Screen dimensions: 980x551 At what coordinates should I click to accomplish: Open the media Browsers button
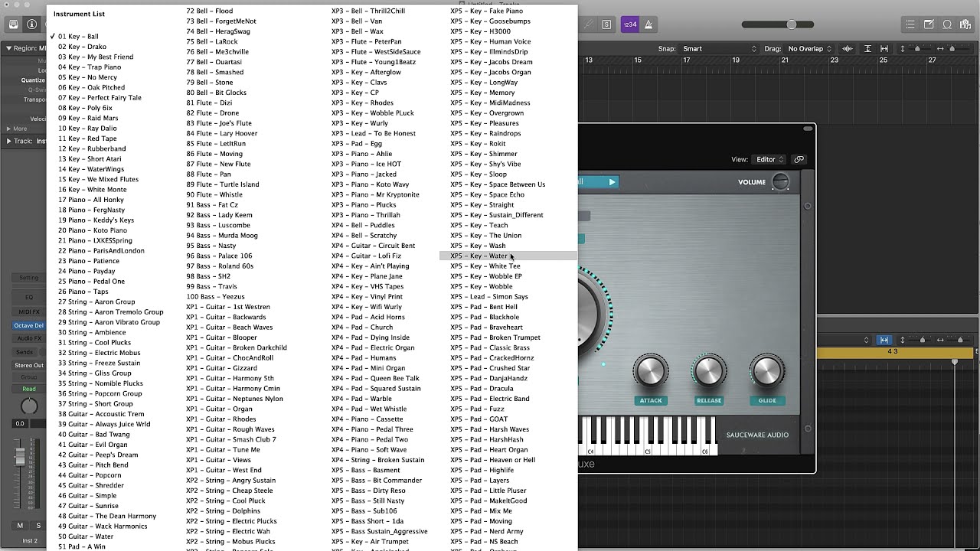point(965,24)
